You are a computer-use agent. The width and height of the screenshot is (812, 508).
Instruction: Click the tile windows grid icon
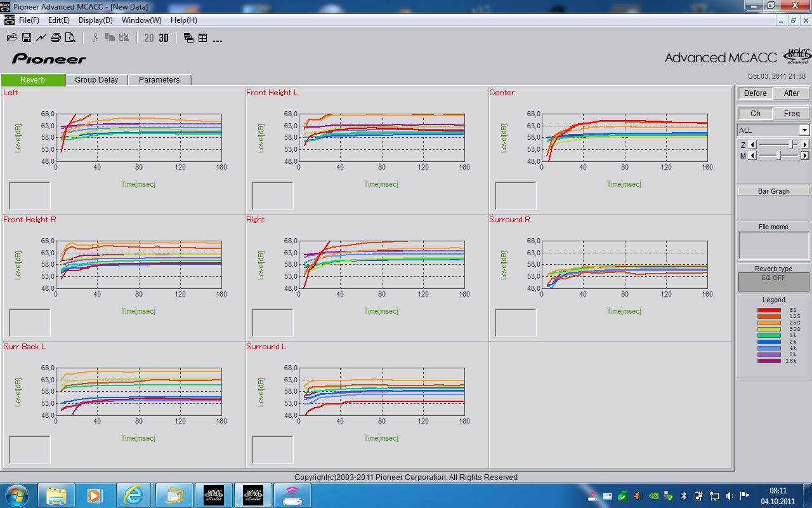pyautogui.click(x=203, y=38)
